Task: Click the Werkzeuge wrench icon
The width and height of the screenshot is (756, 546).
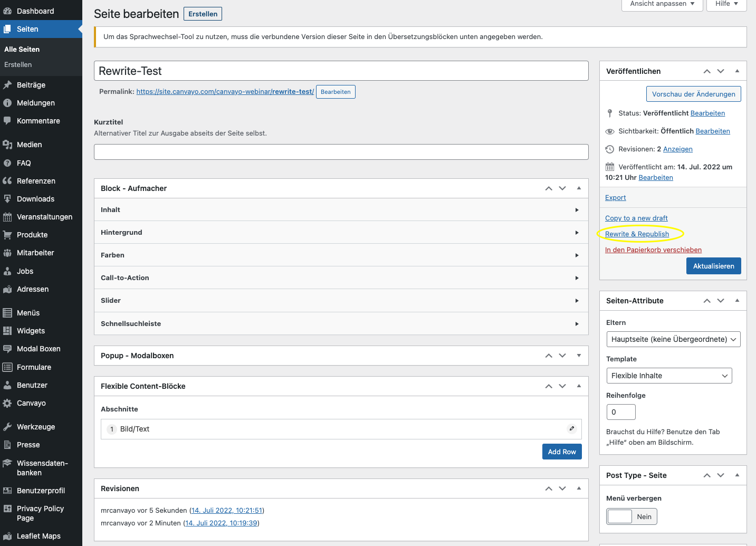Action: [x=7, y=427]
